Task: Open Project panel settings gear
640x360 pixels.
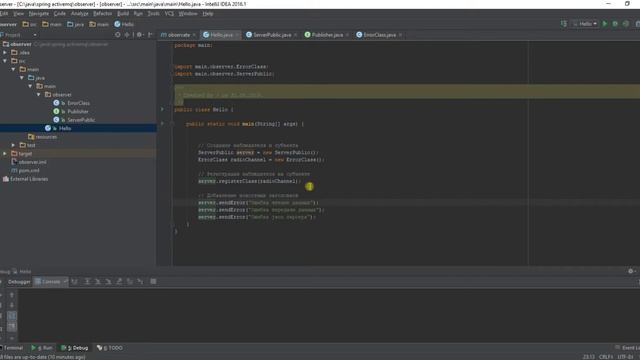Action: click(x=139, y=35)
